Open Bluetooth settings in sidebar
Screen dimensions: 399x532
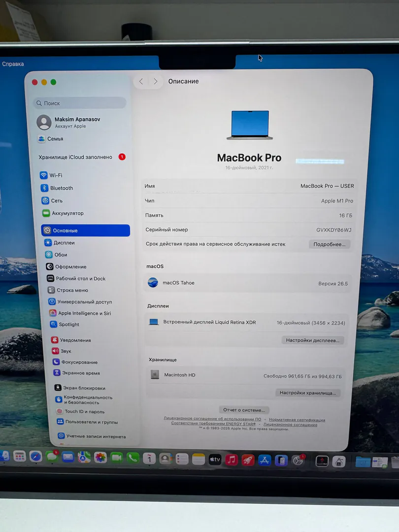[x=57, y=188]
